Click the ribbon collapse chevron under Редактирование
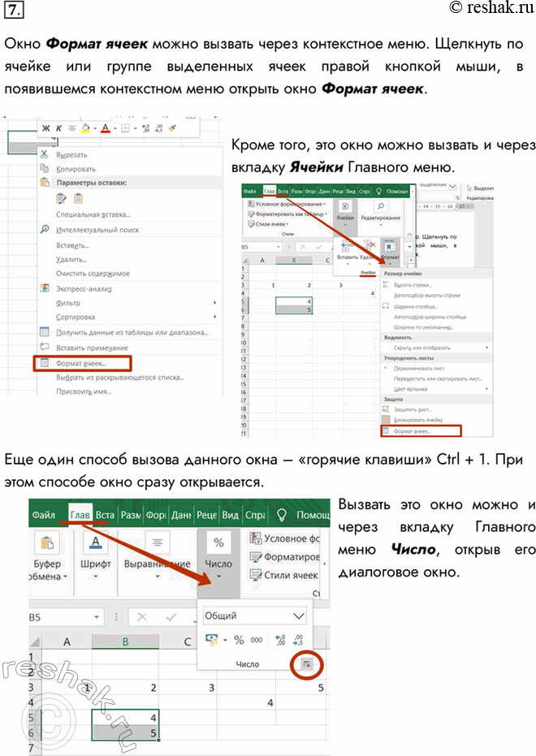The width and height of the screenshot is (536, 756). click(x=409, y=235)
